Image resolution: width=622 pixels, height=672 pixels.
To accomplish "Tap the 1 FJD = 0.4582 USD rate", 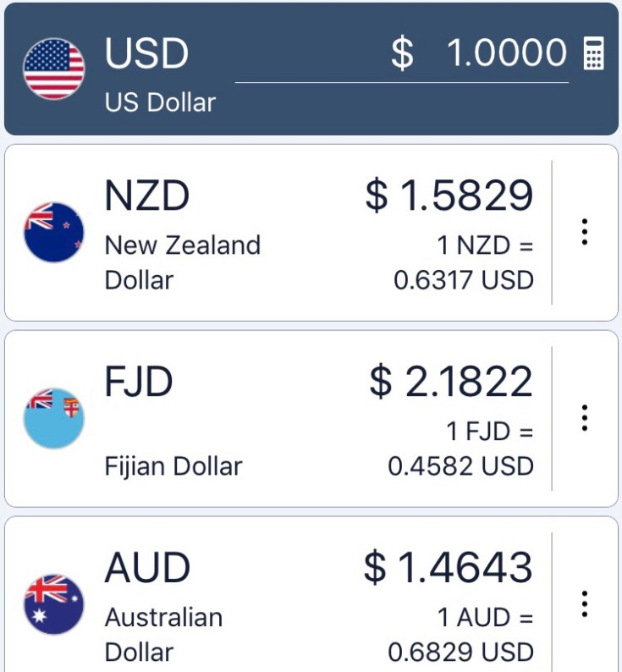I will click(461, 449).
